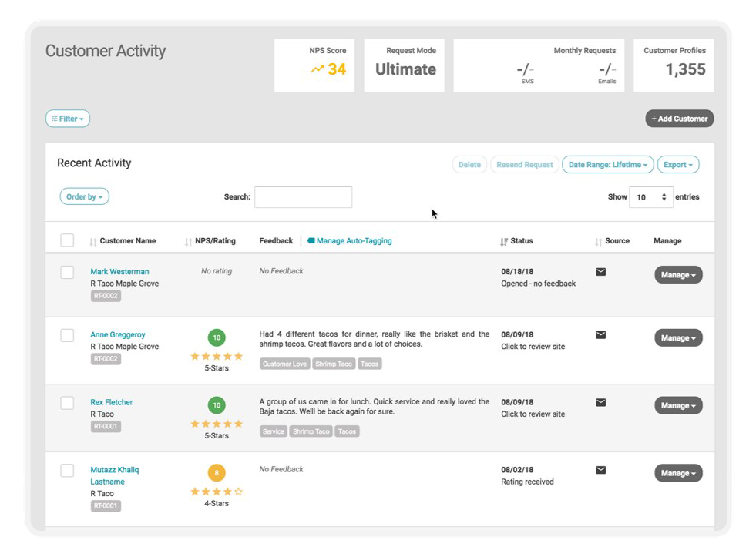Sort table by the Customer Name column

pos(92,240)
